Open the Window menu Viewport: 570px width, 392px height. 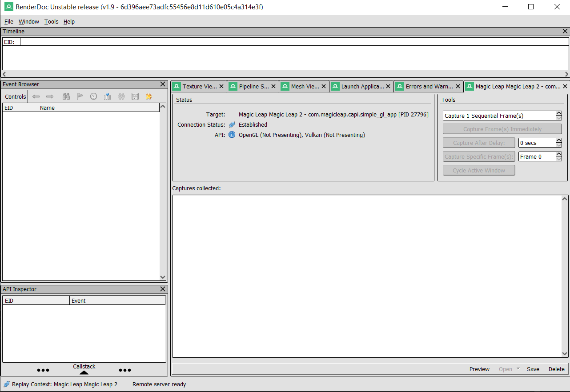[x=29, y=21]
